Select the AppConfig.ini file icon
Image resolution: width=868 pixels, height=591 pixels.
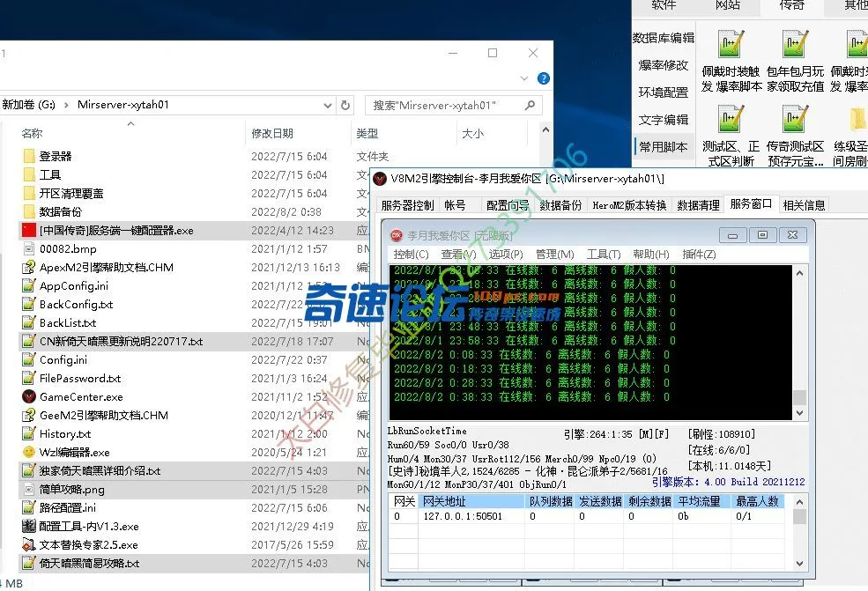[x=29, y=286]
